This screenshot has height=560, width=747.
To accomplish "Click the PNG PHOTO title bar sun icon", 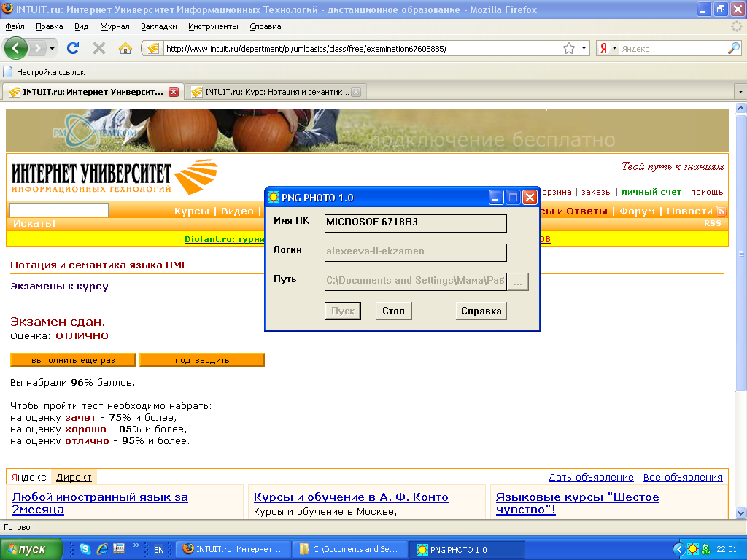I will pyautogui.click(x=274, y=197).
